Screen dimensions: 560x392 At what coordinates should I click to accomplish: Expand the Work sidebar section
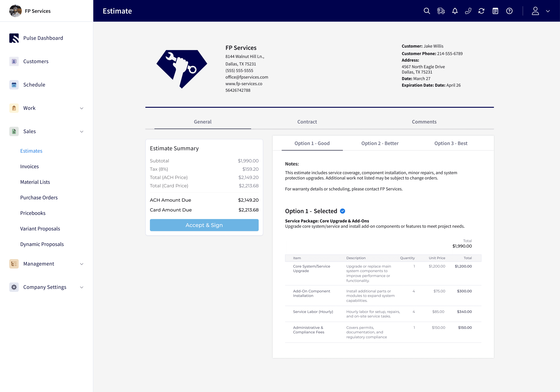(82, 108)
